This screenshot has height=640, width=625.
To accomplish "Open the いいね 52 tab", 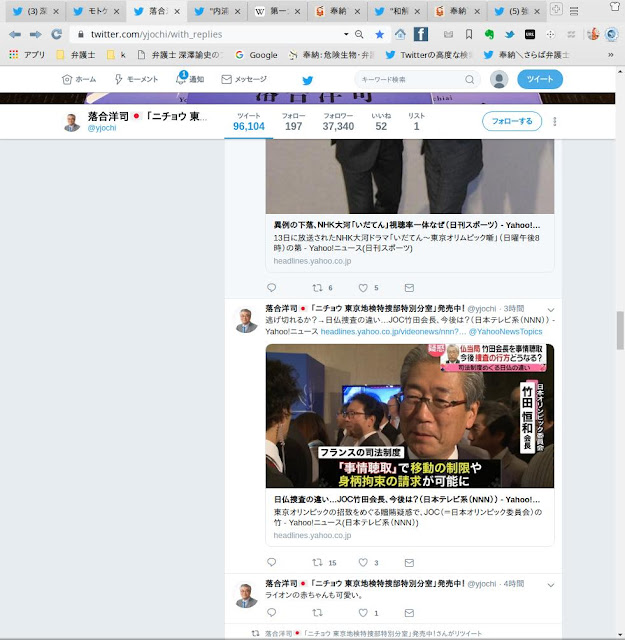I will pos(381,122).
